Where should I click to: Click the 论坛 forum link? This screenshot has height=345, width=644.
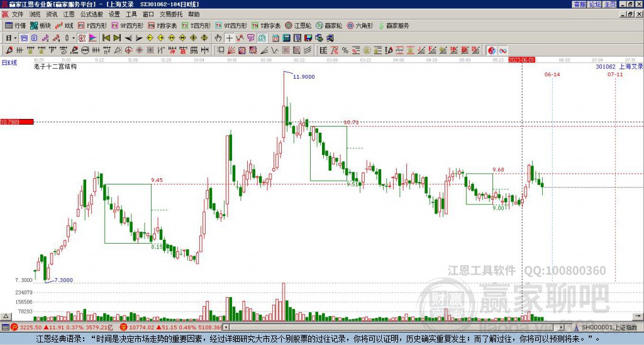(x=595, y=4)
